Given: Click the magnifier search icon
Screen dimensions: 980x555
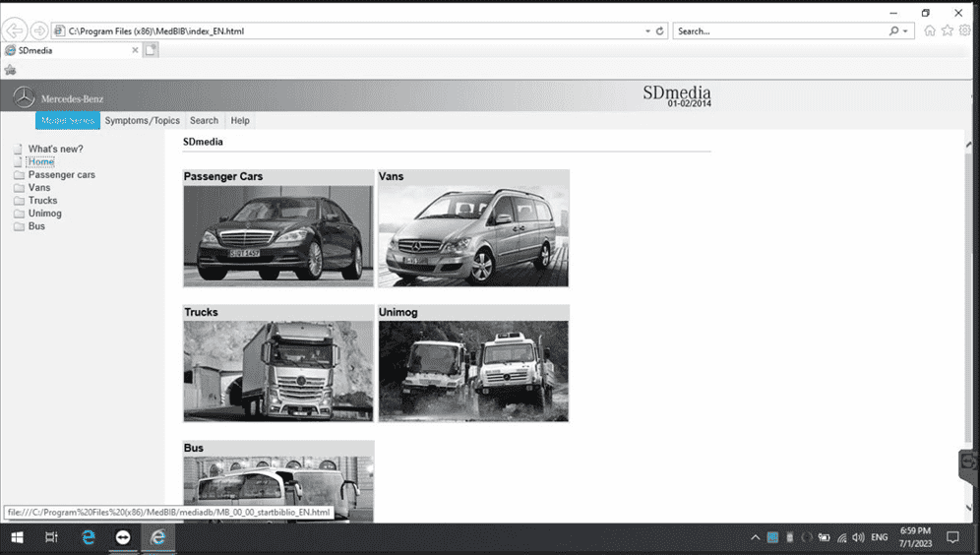Looking at the screenshot, I should pyautogui.click(x=893, y=31).
